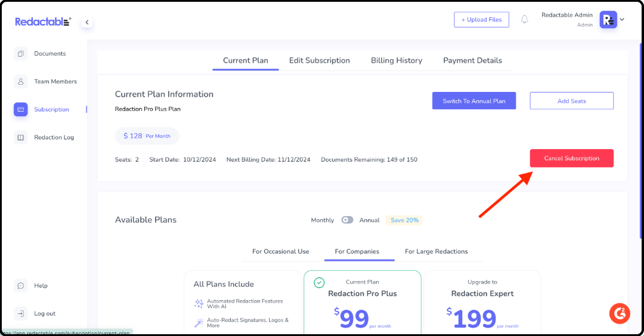Open Documents icon in sidebar
The height and width of the screenshot is (336, 644).
click(20, 54)
